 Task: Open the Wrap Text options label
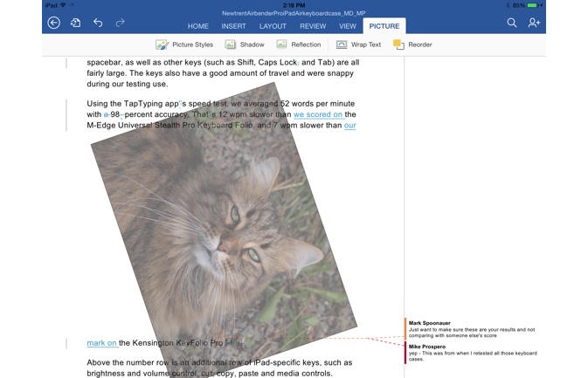[366, 45]
